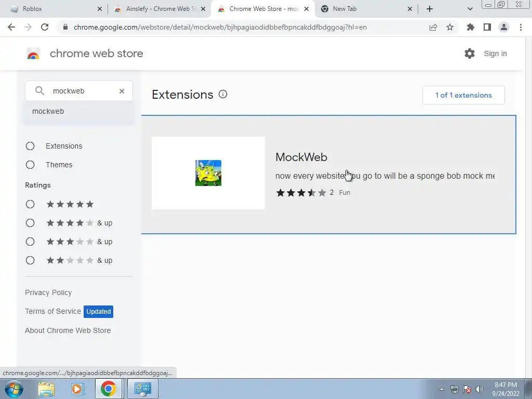Click the Sign in link
Viewport: 532px width, 399px height.
click(x=495, y=54)
